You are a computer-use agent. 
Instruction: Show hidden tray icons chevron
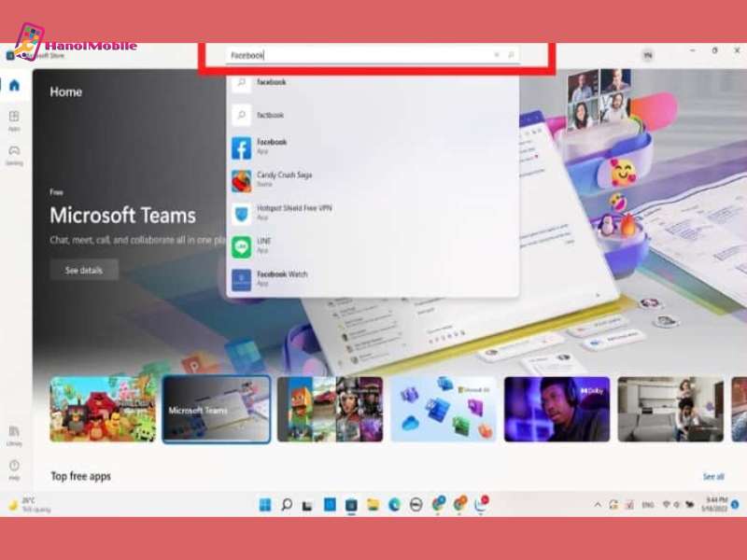point(598,505)
